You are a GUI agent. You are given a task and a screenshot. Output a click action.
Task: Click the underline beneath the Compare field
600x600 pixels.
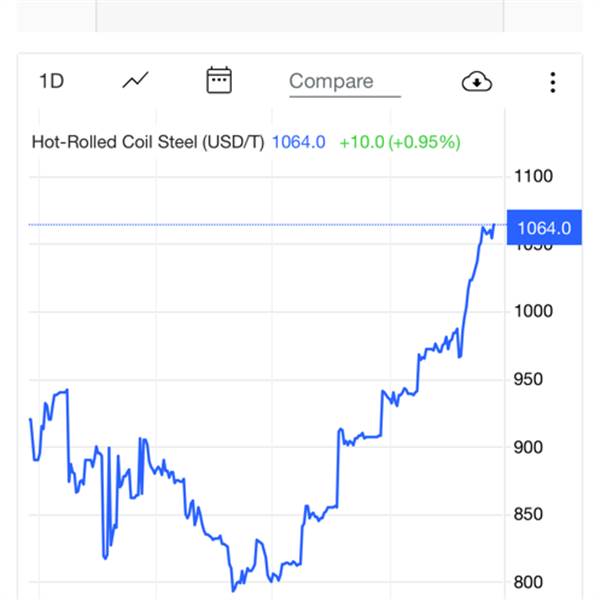(x=345, y=96)
